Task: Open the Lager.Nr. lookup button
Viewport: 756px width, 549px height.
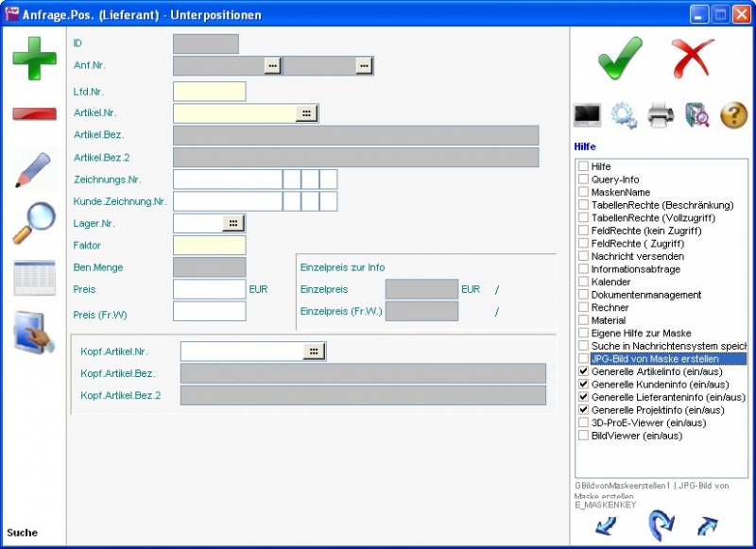Action: coord(233,223)
